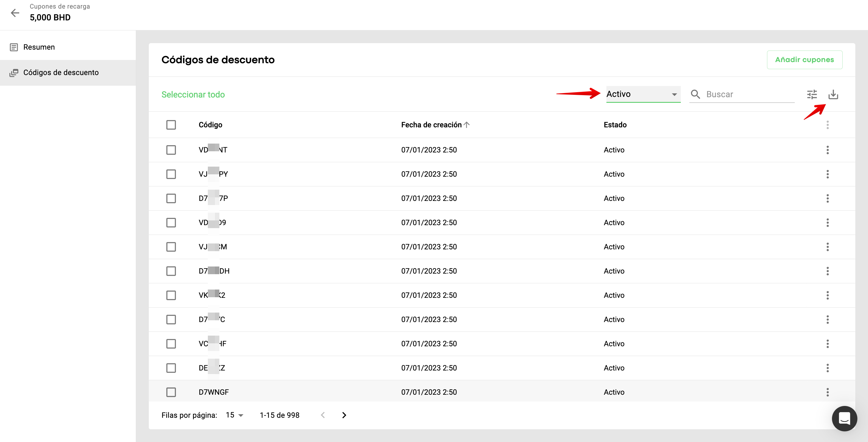Screen dimensions: 868x442
Task: Open three-dot menu for first coupon row
Action: [x=827, y=150]
